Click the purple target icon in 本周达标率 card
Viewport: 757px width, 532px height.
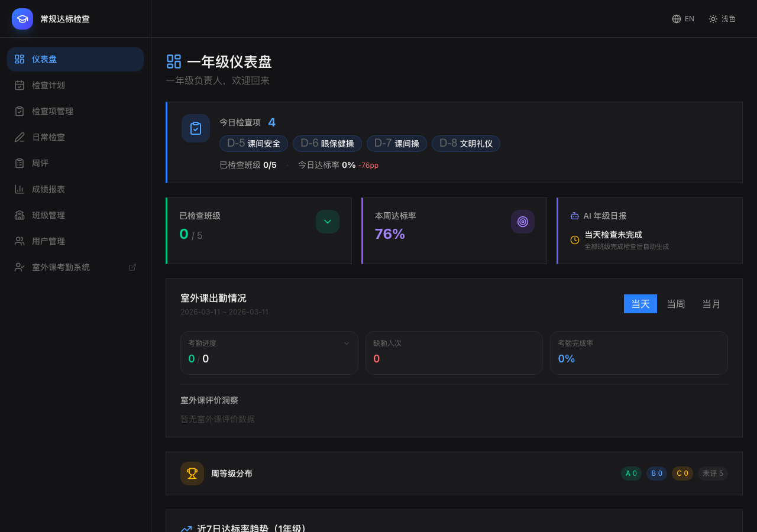tap(523, 222)
